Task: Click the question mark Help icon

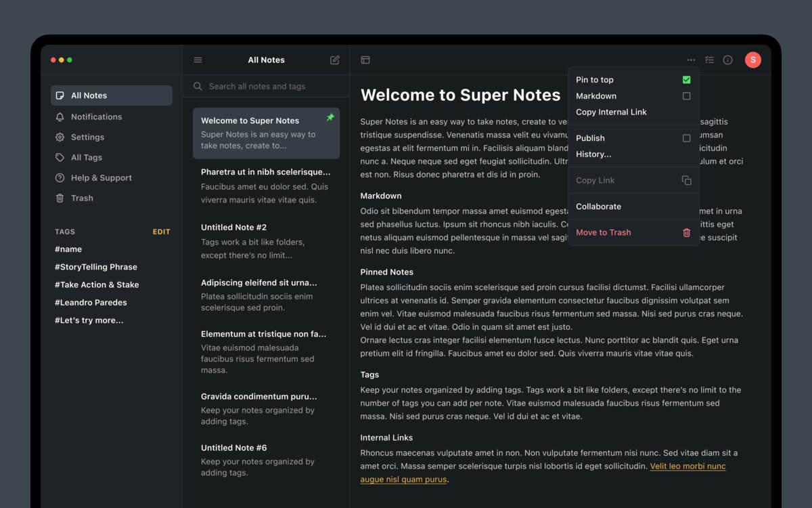Action: pos(60,177)
